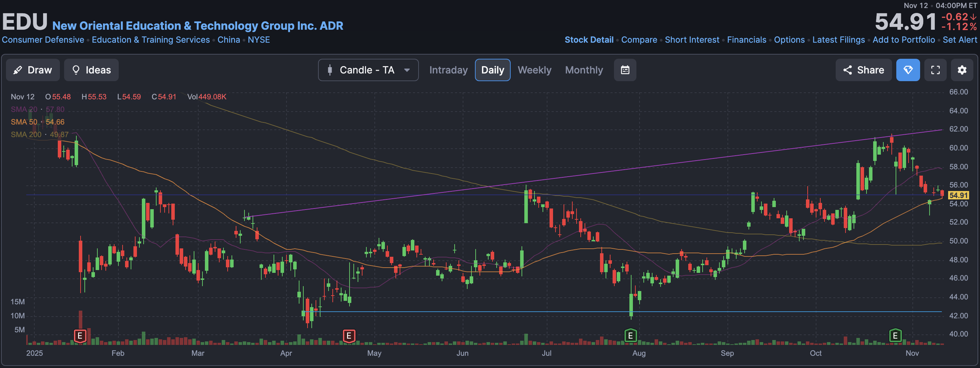The image size is (980, 368).
Task: Select the Daily timeframe
Action: coord(493,70)
